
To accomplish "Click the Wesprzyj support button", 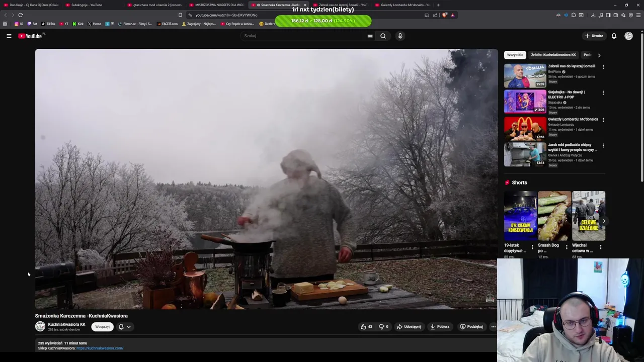I will 102,326.
